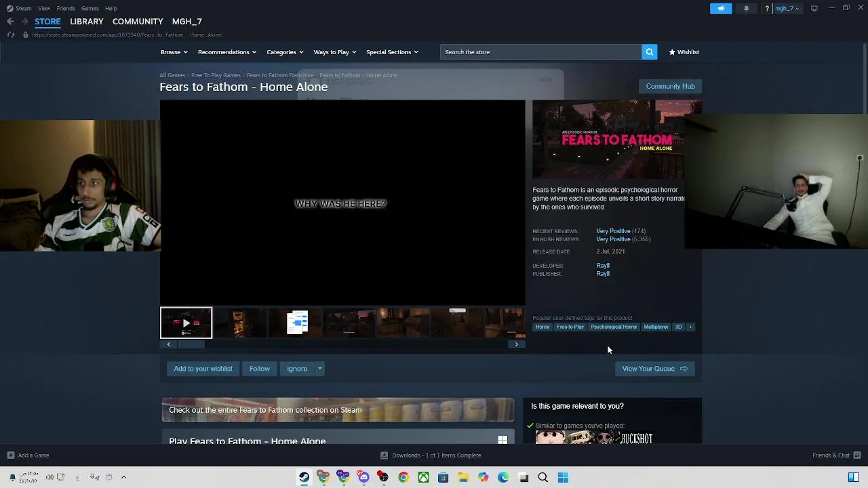The width and height of the screenshot is (868, 488).
Task: Click the Follow button
Action: (x=260, y=369)
